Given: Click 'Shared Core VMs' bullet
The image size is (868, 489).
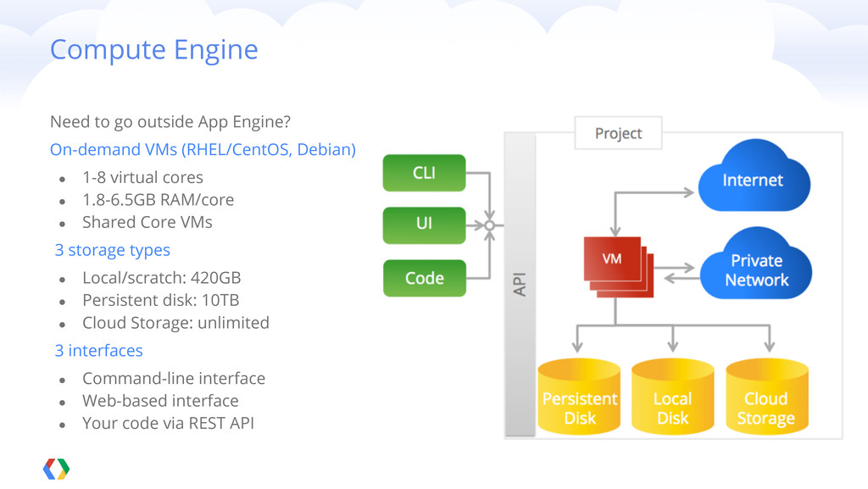Looking at the screenshot, I should [x=147, y=222].
